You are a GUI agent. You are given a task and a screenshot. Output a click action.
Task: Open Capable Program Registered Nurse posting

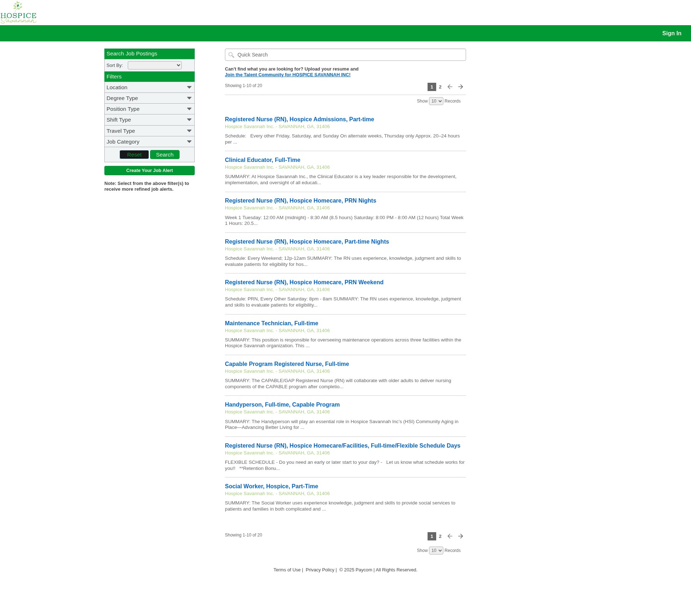287,364
